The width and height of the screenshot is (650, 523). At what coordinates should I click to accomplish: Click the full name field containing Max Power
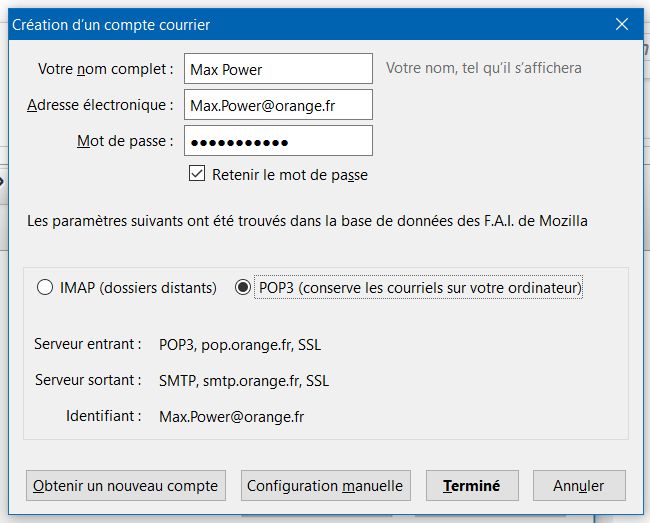click(x=278, y=69)
